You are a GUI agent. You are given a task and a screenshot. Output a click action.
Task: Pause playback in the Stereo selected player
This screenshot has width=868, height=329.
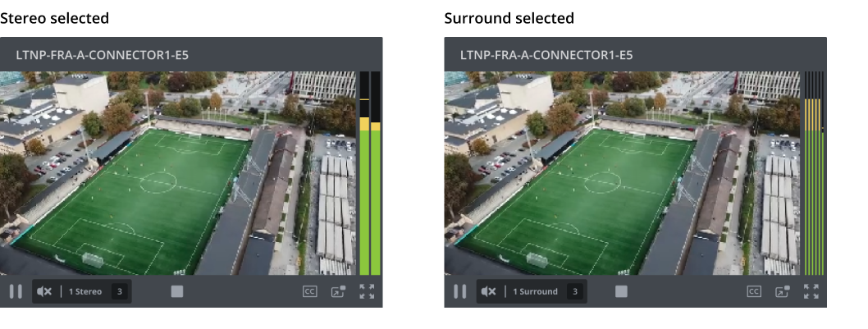point(16,291)
